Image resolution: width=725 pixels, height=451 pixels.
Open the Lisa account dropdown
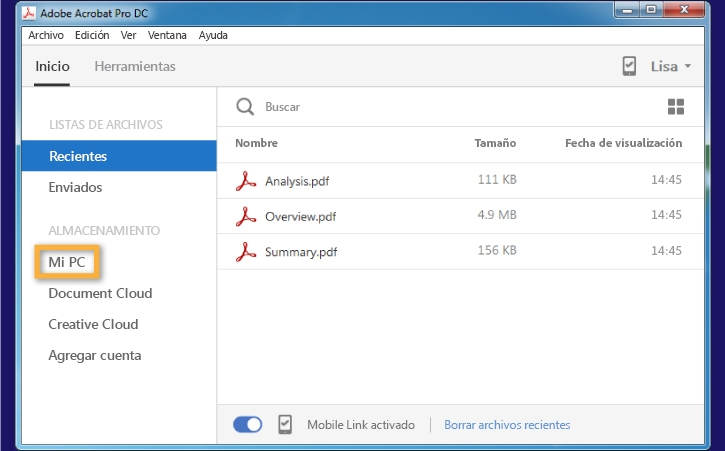(x=670, y=66)
